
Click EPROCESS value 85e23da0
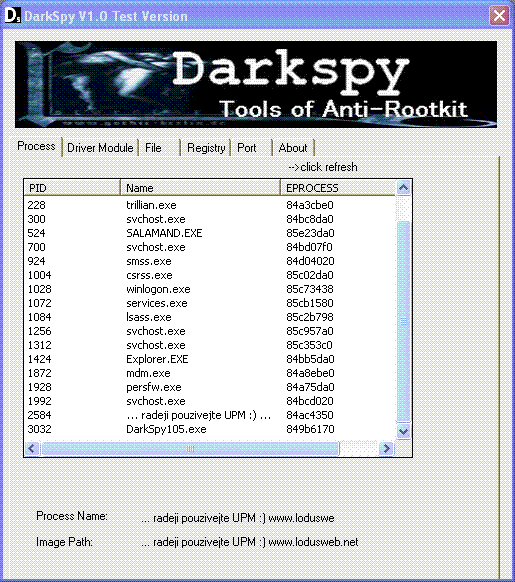pos(310,233)
